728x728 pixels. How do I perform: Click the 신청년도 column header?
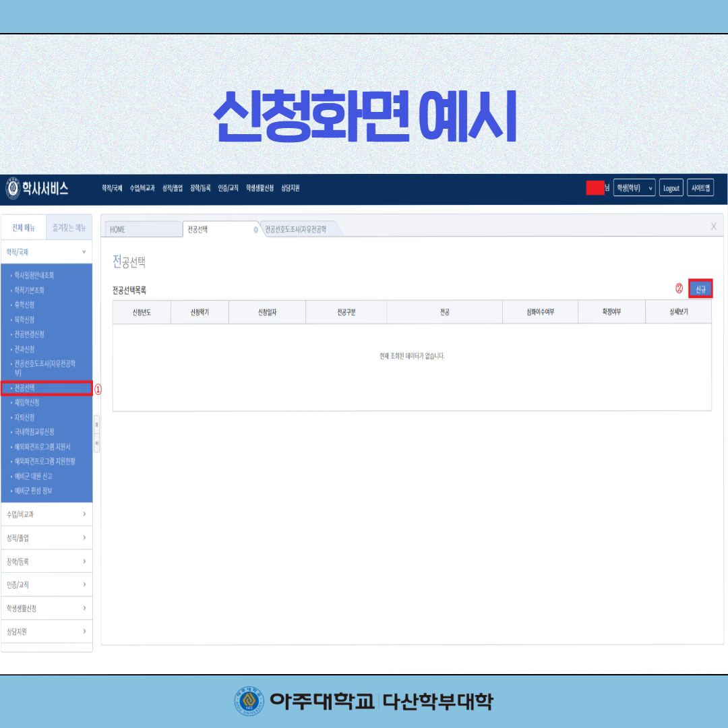142,312
